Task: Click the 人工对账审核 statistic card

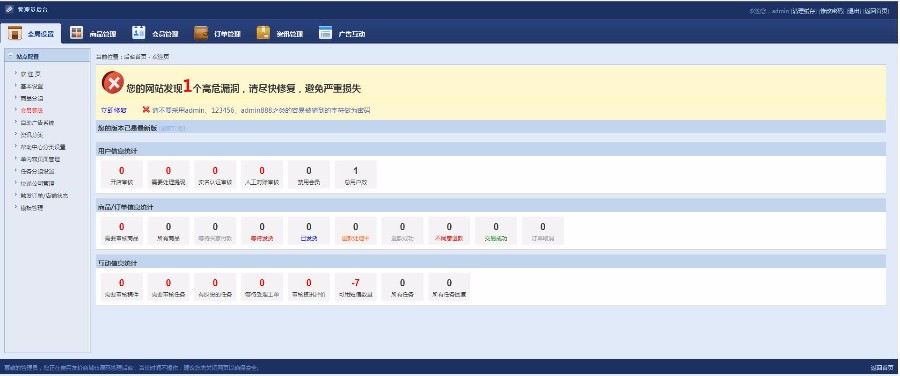Action: point(262,175)
